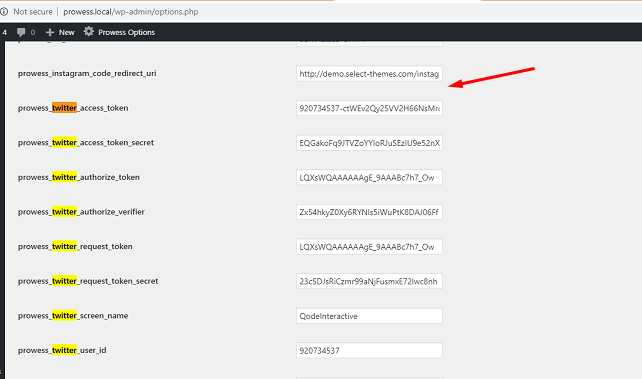
Task: Click the site info icon beside Not secure
Action: (4, 11)
